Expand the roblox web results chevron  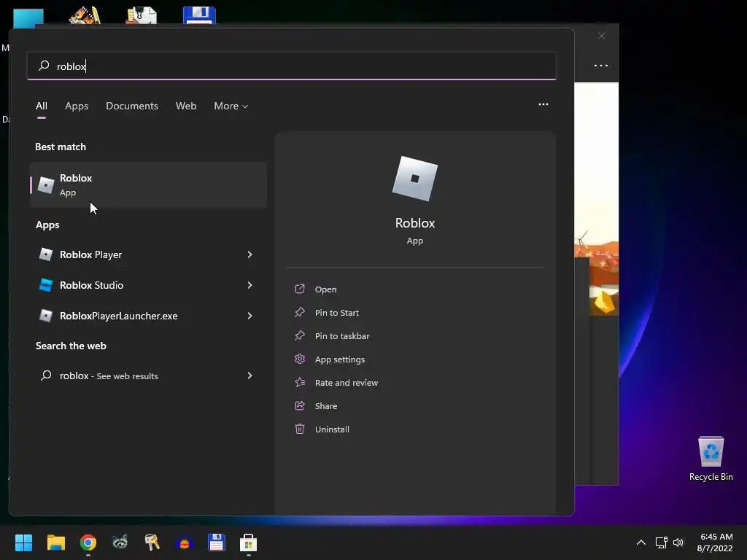coord(249,376)
